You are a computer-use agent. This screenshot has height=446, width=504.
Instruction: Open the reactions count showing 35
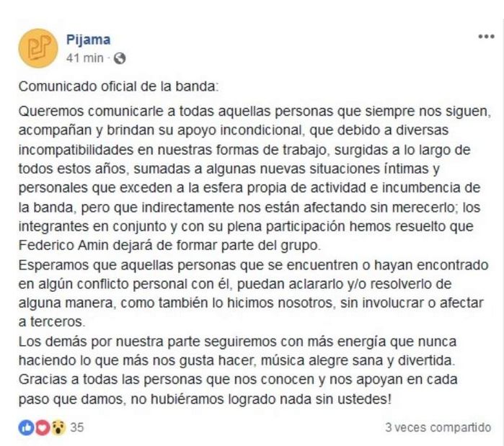click(x=77, y=427)
